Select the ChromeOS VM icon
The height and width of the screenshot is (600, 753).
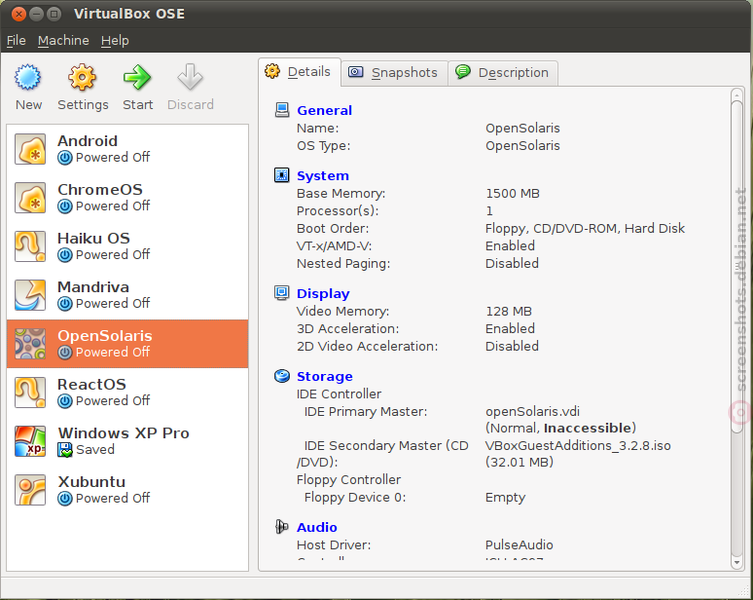pos(30,197)
